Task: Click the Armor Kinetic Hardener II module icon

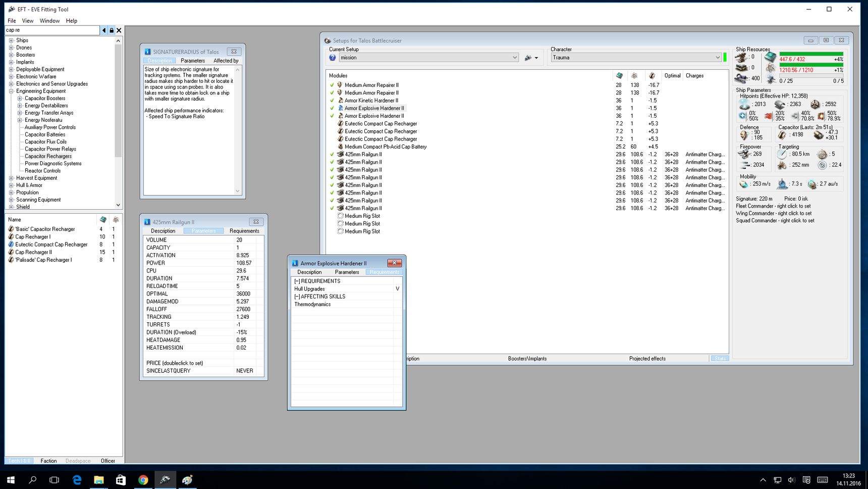Action: click(341, 101)
